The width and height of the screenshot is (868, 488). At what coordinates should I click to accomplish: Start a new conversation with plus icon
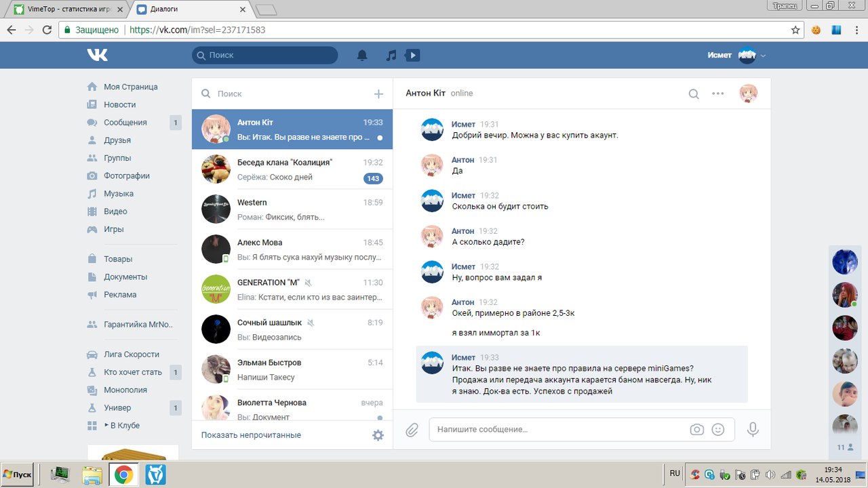click(x=378, y=94)
